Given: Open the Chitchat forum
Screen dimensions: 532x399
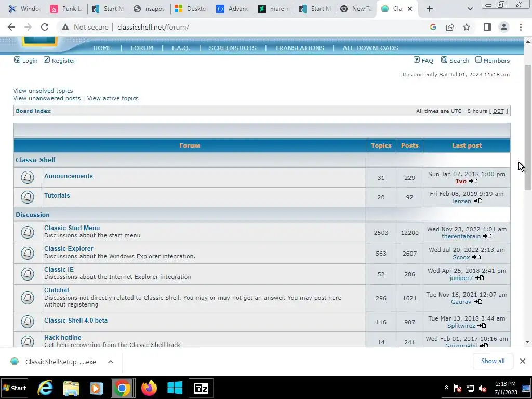Looking at the screenshot, I should coord(57,290).
